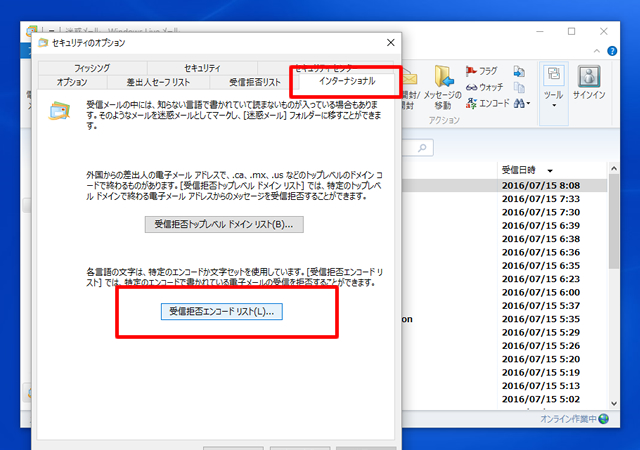Open the オプション tab
This screenshot has height=450, width=640.
pyautogui.click(x=72, y=82)
